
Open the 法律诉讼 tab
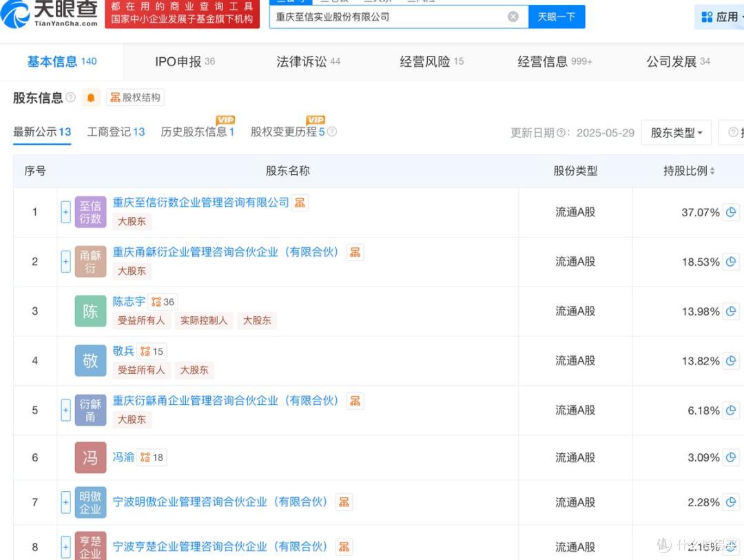[x=309, y=62]
